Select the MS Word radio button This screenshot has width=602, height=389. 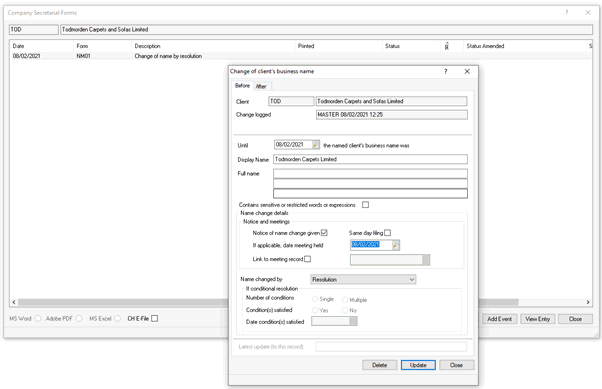click(x=38, y=318)
